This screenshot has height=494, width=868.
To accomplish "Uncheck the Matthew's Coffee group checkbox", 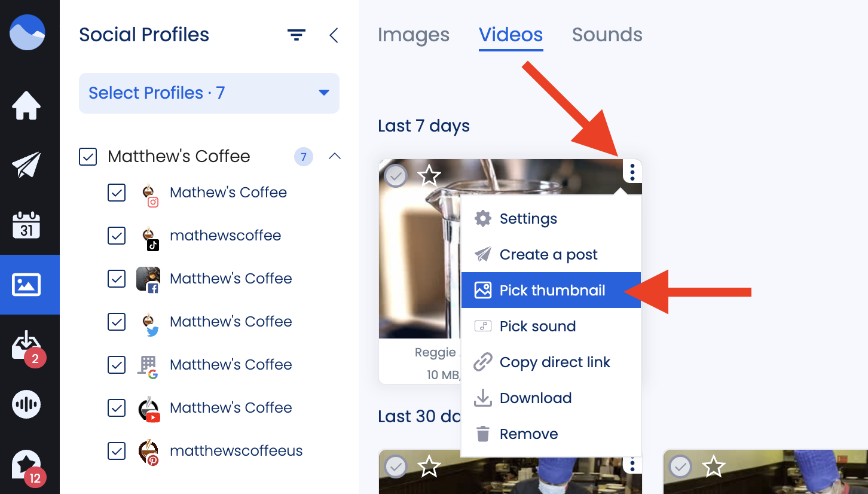I will click(88, 157).
